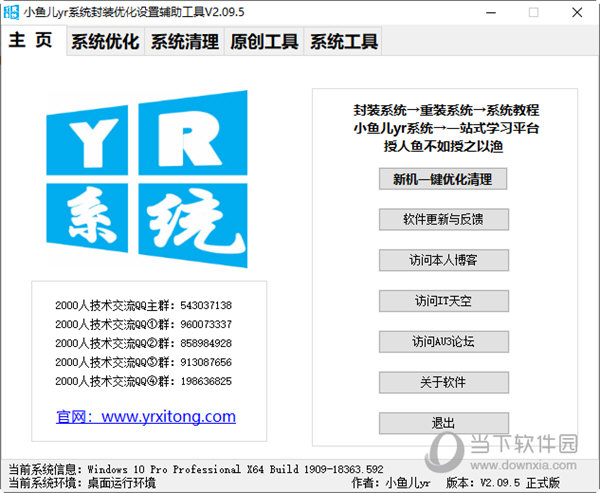
Task: Click the 当前系统环境 桌面运行环境 status
Action: [82, 483]
